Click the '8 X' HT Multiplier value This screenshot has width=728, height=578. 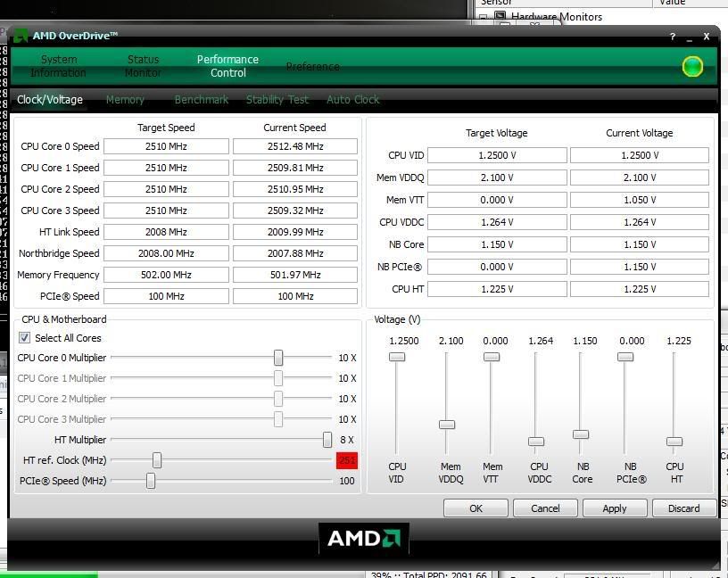tap(347, 440)
